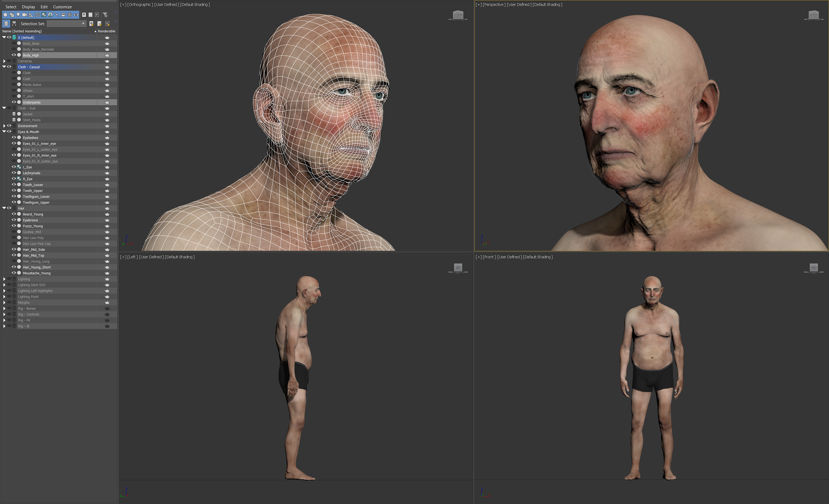Hide the Teeth_Lower object
The image size is (829, 504).
(x=14, y=184)
